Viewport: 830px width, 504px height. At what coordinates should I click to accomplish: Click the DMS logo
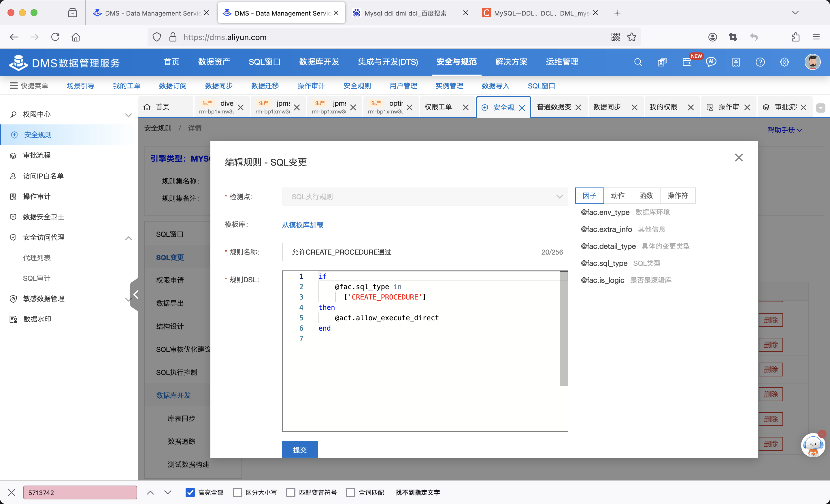[x=64, y=62]
